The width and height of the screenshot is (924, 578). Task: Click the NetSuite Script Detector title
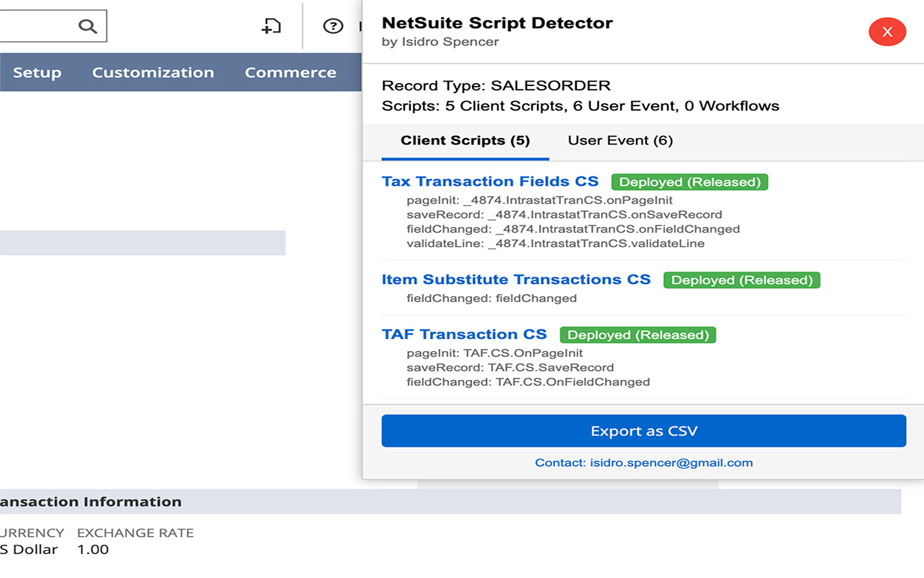497,23
